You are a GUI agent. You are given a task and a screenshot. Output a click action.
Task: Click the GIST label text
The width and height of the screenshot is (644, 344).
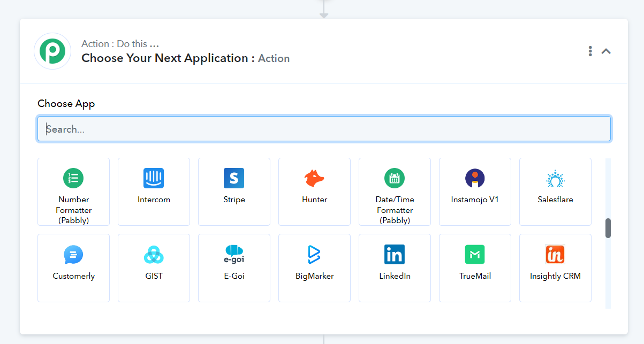[x=154, y=276]
